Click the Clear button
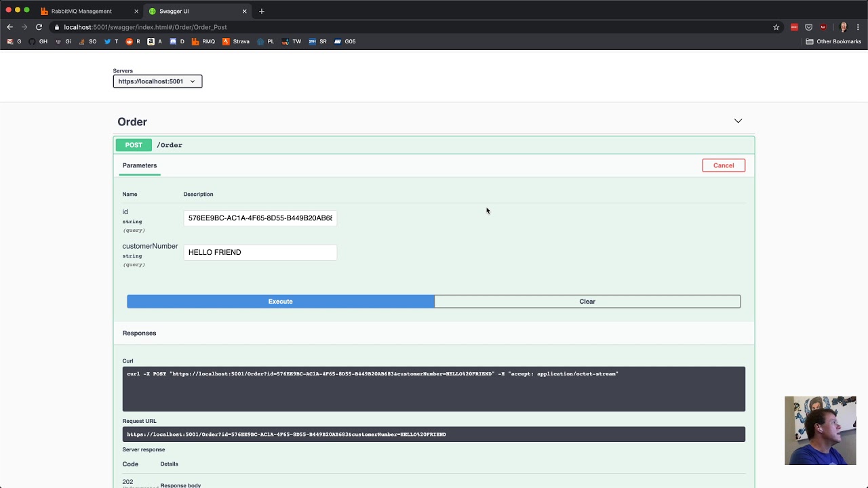This screenshot has width=868, height=488. pos(587,302)
